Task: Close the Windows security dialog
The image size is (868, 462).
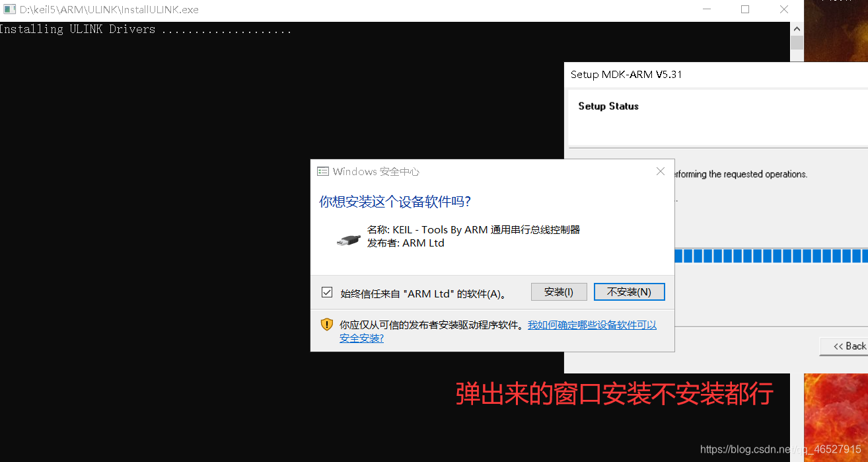Action: 661,171
